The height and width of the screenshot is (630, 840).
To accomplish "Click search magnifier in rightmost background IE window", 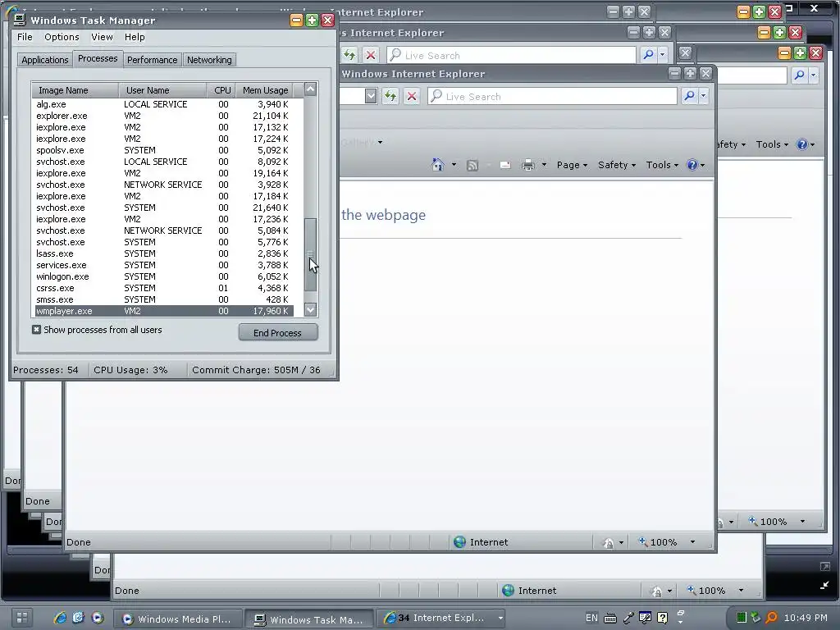I will pos(799,75).
